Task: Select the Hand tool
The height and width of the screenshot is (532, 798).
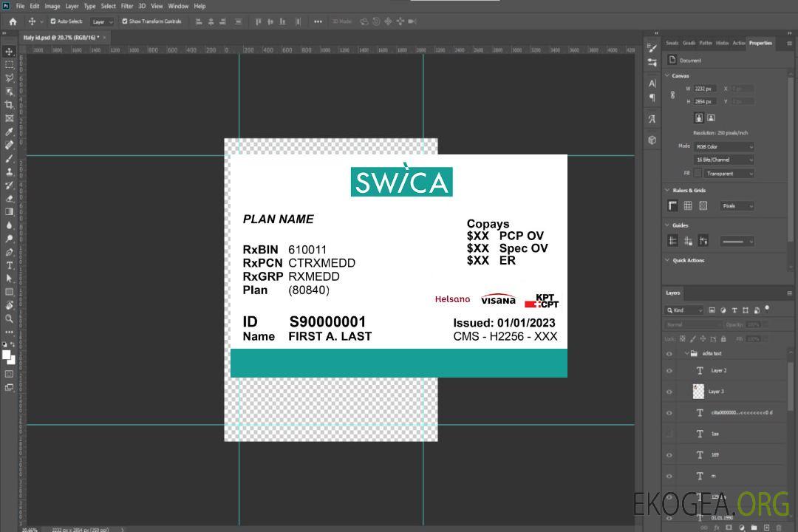Action: tap(9, 305)
